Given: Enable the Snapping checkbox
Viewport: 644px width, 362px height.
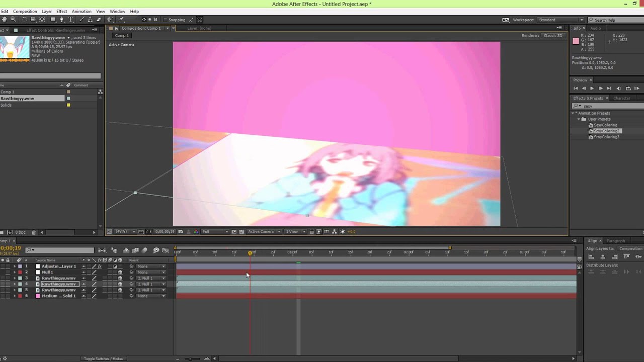Looking at the screenshot, I should (165, 20).
